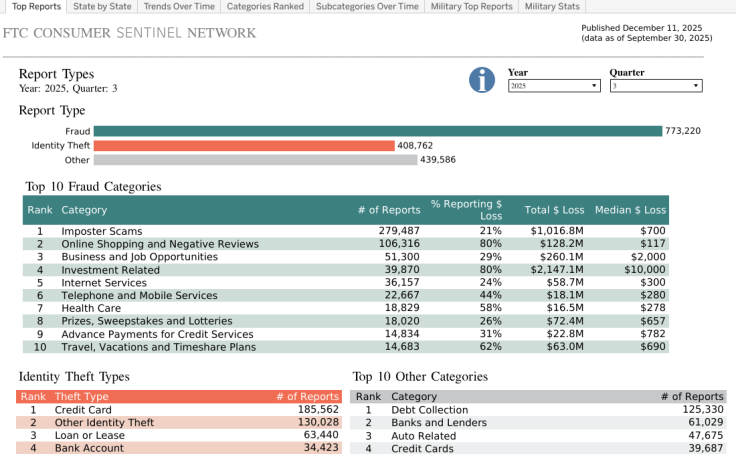Open the Quarter dropdown
736x454 pixels.
(x=656, y=87)
